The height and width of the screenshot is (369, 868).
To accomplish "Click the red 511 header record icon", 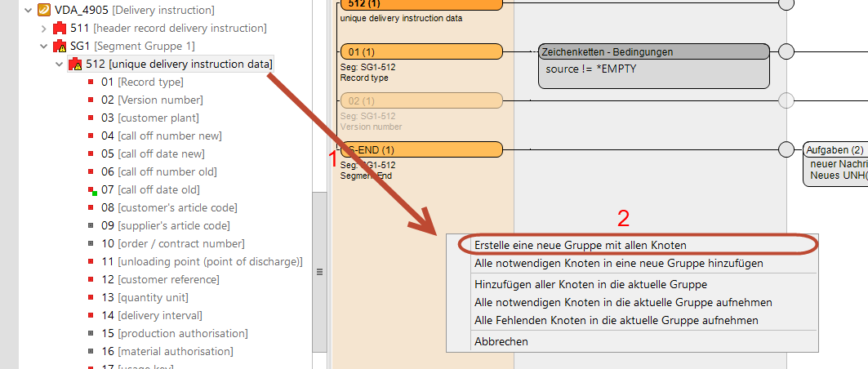I will coord(59,29).
